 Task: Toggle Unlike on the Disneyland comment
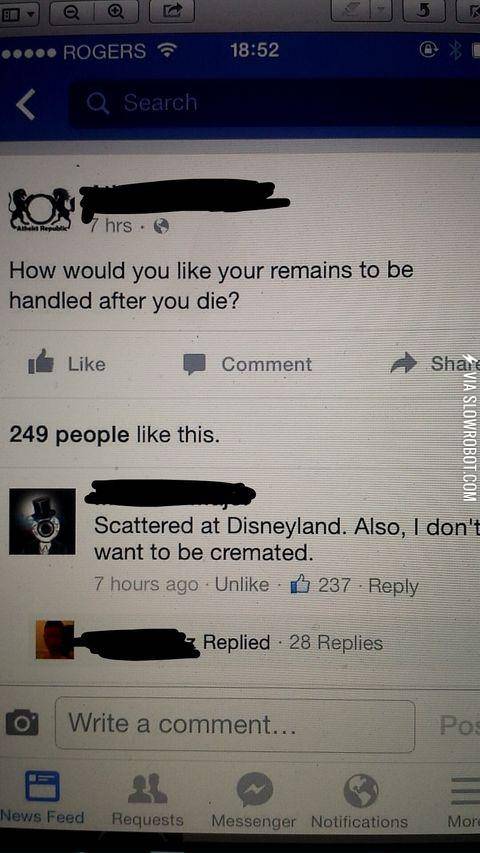pos(242,584)
